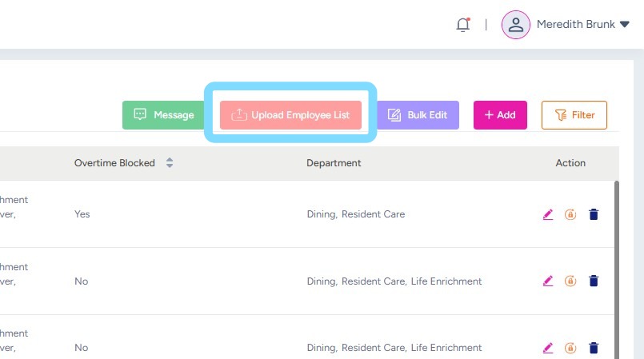Viewport: 644px width, 359px height.
Task: Click the table's vertical scrollbar
Action: pos(616,264)
